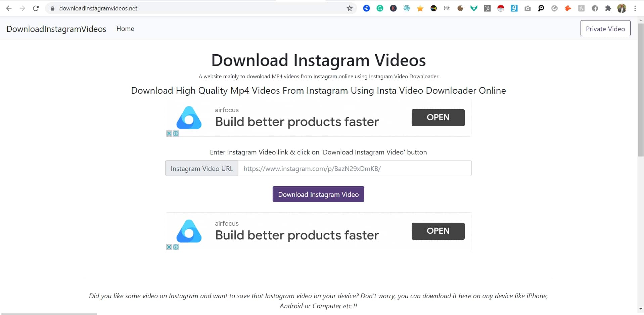
Task: Click the top airfocus logo
Action: [x=189, y=118]
